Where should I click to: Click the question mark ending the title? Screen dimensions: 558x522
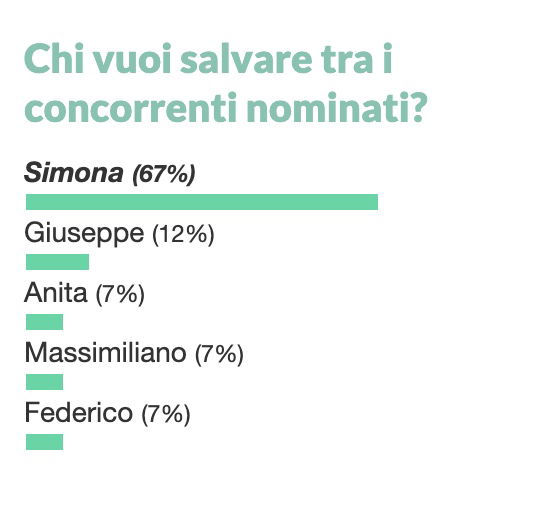pos(417,108)
